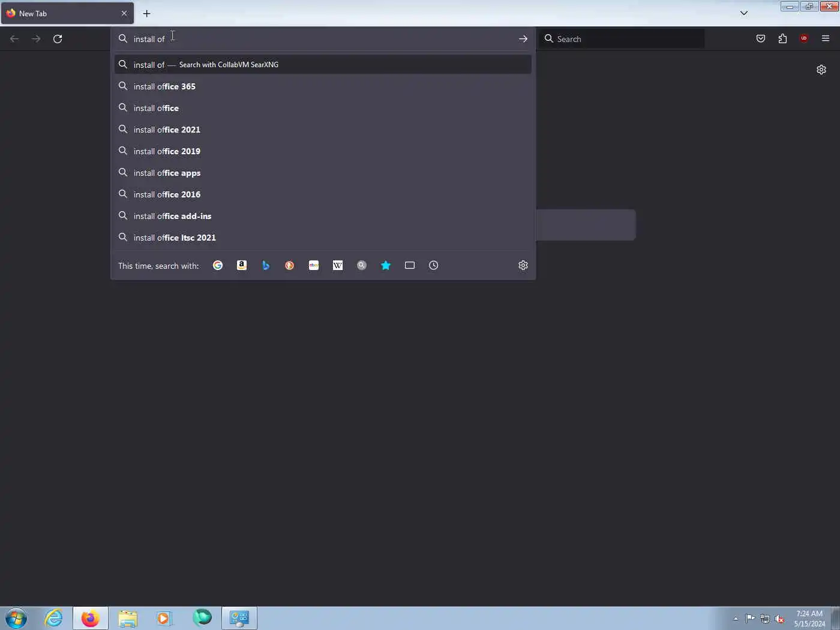
Task: Choose suggestion install office 365
Action: (323, 86)
